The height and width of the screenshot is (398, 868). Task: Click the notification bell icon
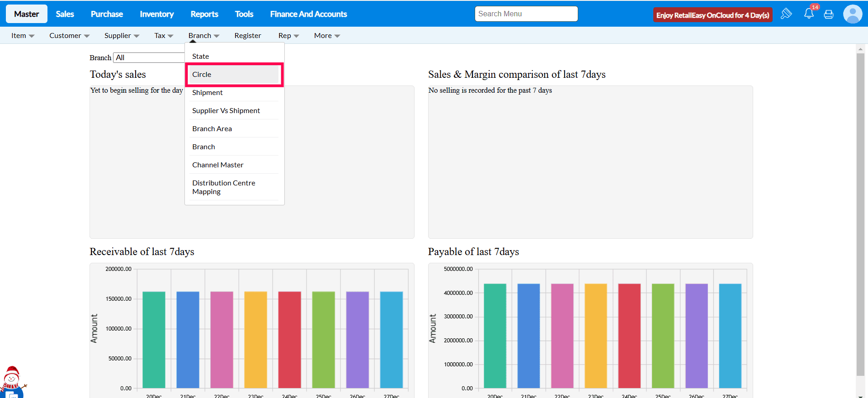(x=809, y=14)
